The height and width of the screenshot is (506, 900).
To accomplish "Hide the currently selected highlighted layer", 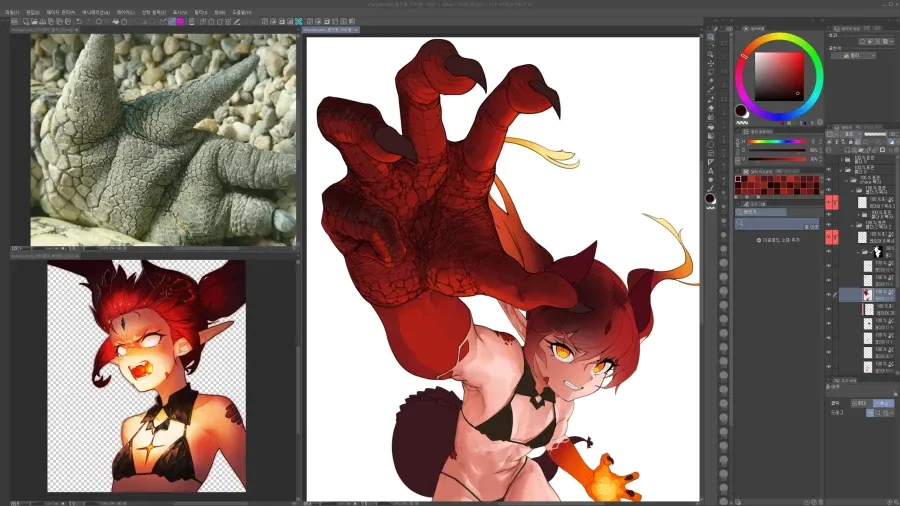I will [828, 294].
